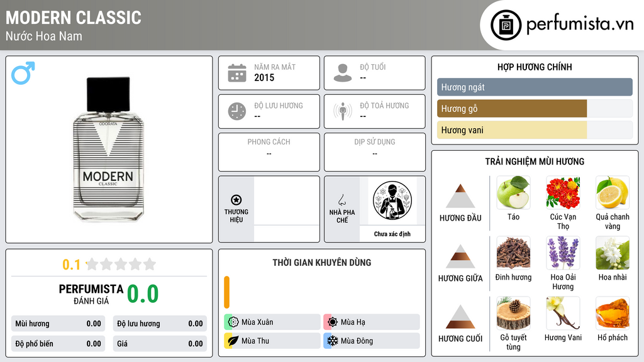644x362 pixels.
Task: Select the Hoa Oải Hương lavender image
Action: pos(563,253)
